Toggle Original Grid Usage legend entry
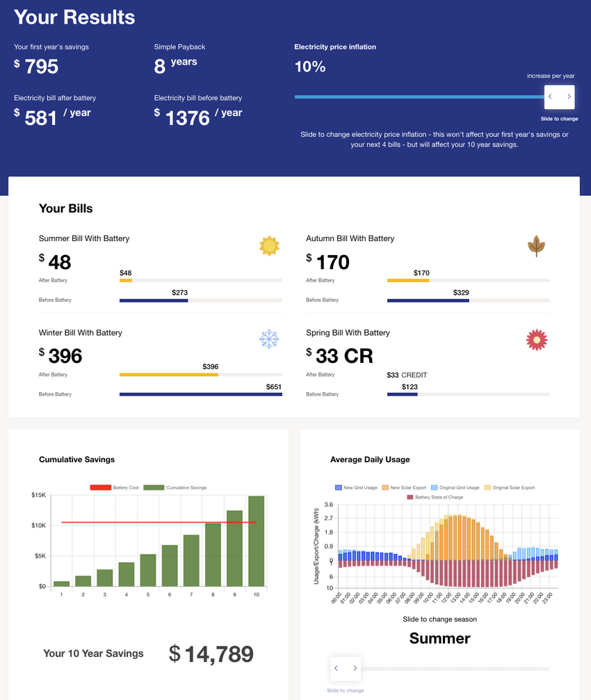Image resolution: width=591 pixels, height=700 pixels. click(455, 488)
